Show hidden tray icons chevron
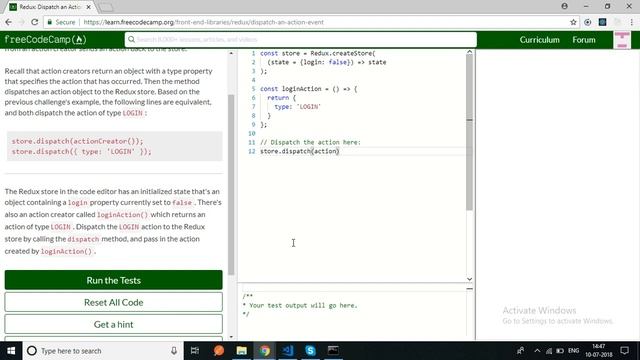The width and height of the screenshot is (640, 360). pos(537,351)
